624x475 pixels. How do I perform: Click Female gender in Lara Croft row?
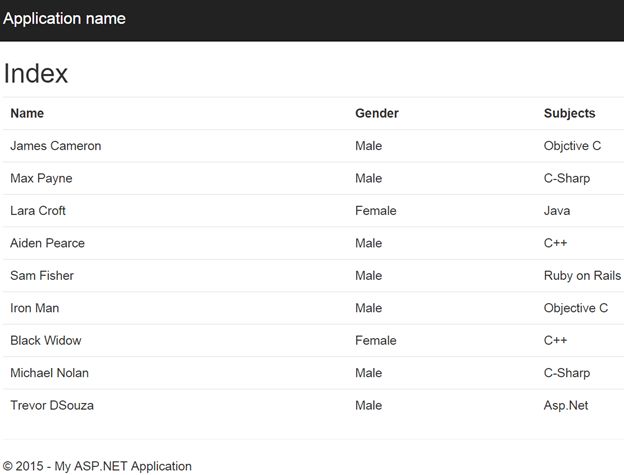coord(375,211)
